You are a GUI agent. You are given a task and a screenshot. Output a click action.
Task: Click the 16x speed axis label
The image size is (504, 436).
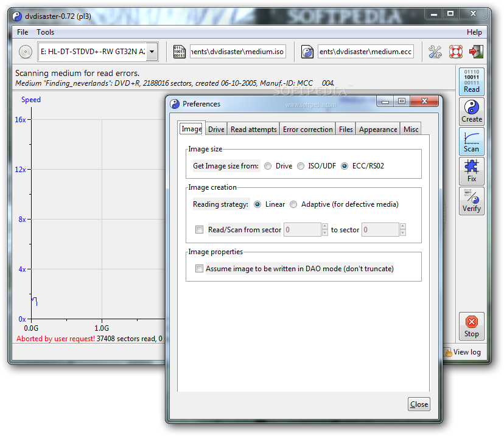tap(20, 119)
